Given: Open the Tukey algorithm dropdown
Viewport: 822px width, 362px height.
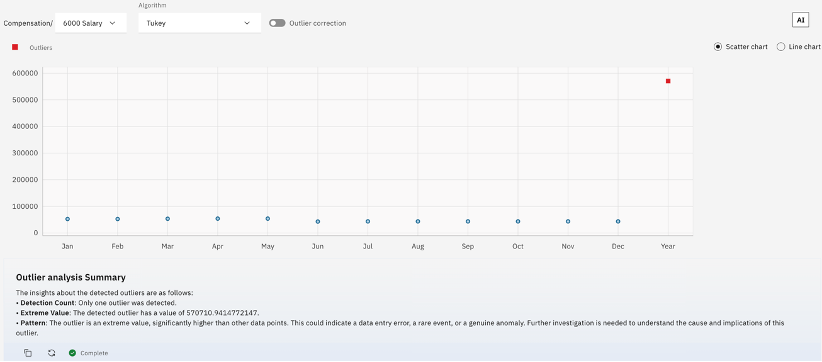Looking at the screenshot, I should 199,23.
